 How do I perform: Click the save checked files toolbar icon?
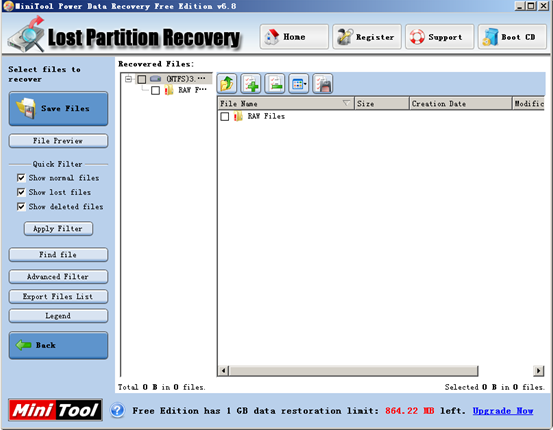click(x=323, y=84)
